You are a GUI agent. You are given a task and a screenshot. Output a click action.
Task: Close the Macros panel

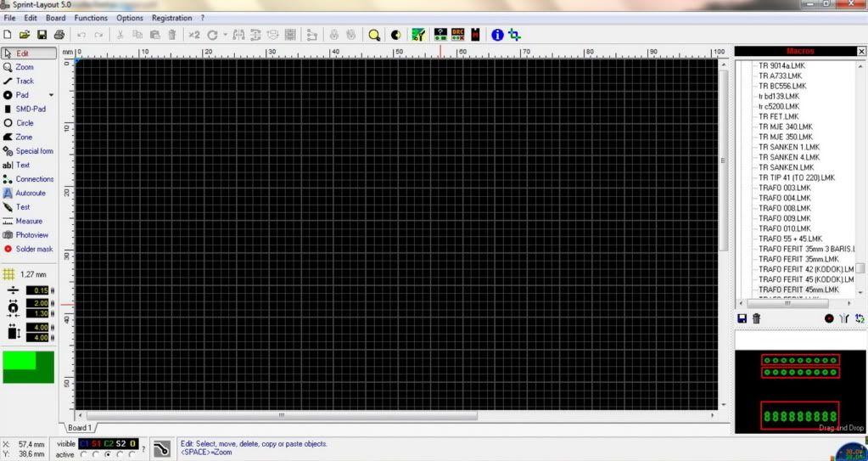(861, 52)
